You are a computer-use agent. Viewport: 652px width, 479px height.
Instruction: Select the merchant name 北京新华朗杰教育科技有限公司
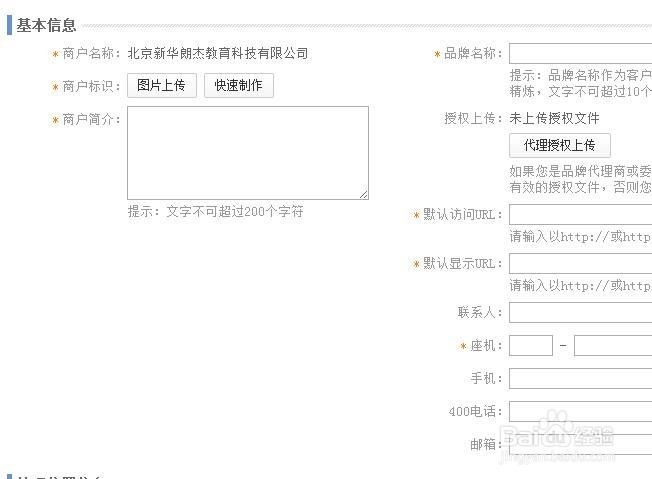[x=218, y=53]
